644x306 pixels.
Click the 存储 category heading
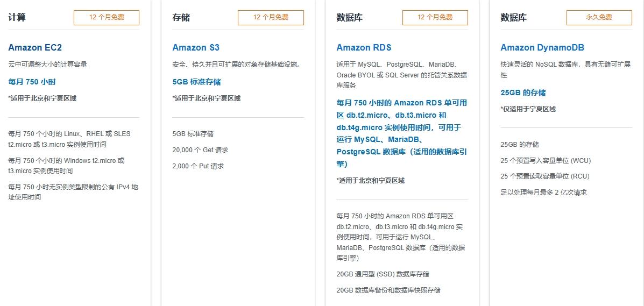[x=181, y=17]
